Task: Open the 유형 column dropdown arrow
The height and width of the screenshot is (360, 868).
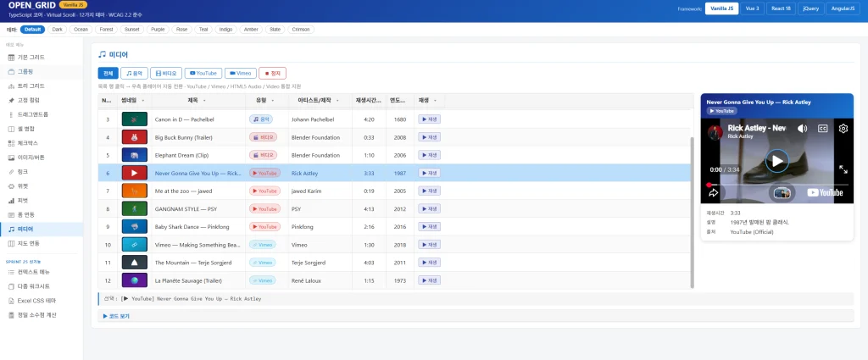Action: pos(272,101)
